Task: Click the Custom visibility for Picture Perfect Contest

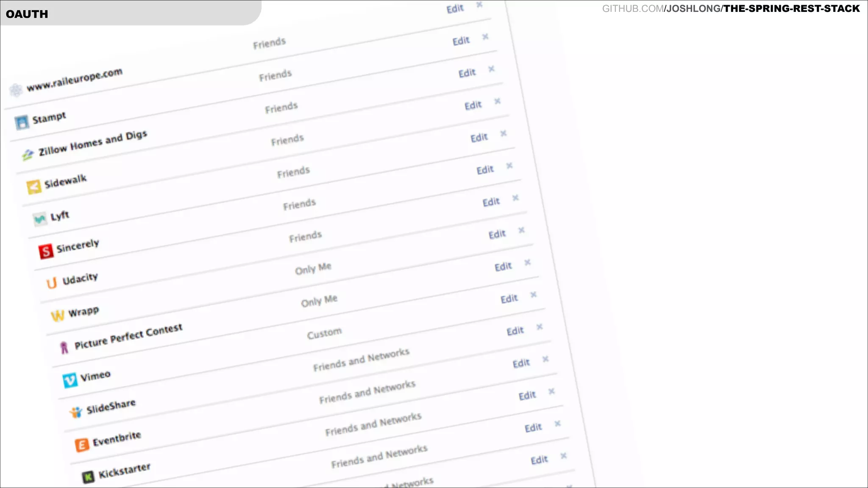Action: pyautogui.click(x=324, y=333)
